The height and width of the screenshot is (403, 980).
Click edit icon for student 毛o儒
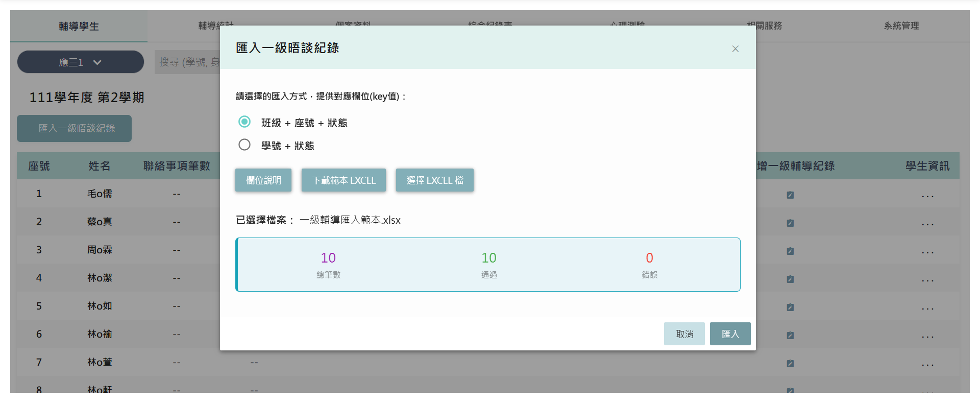(x=790, y=195)
